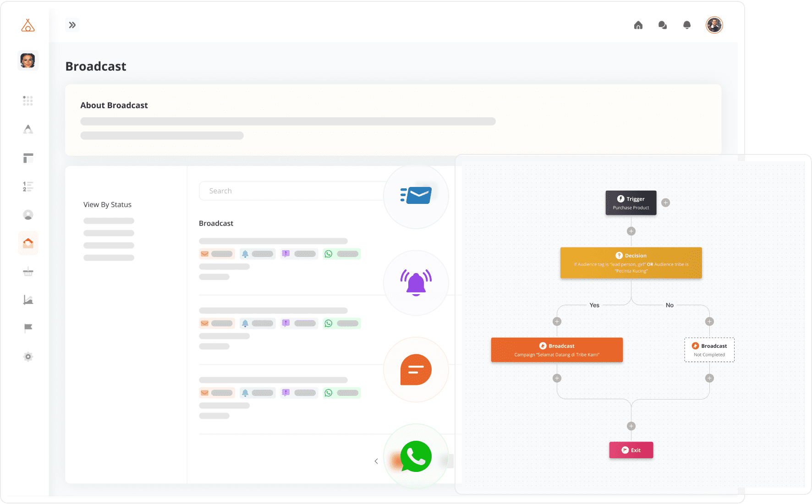The width and height of the screenshot is (812, 504).
Task: Open the flag icon in sidebar
Action: point(28,328)
